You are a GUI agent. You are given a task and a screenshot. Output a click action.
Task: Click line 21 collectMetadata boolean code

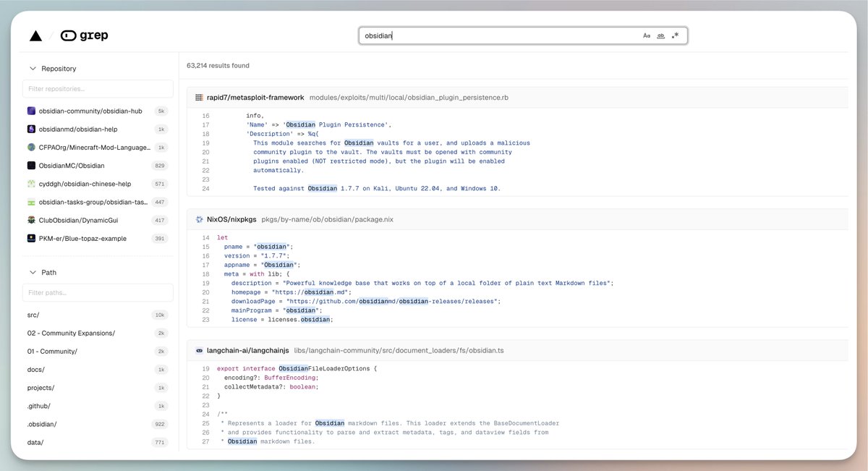[x=271, y=387]
